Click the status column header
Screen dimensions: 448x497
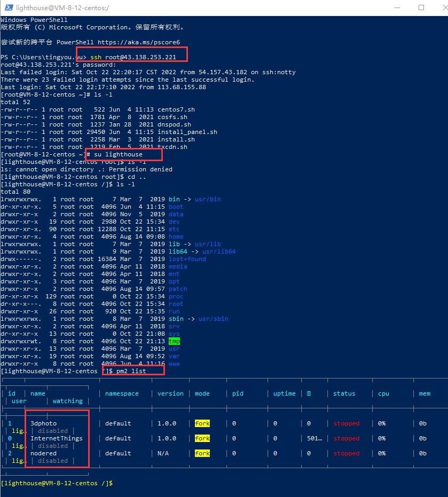344,393
